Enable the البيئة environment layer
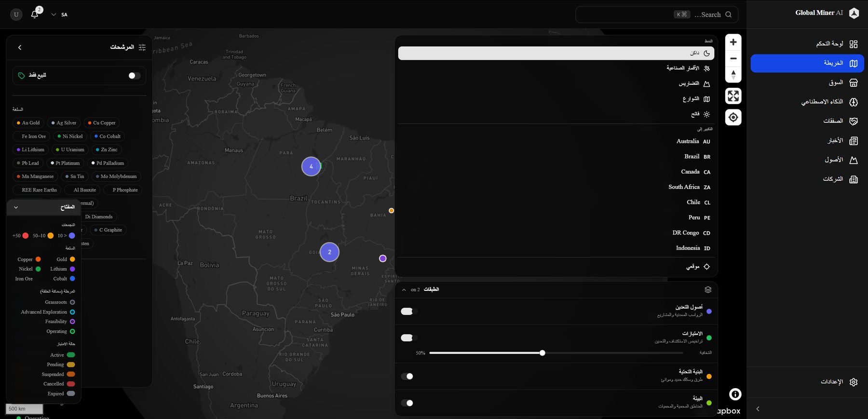 [x=407, y=403]
